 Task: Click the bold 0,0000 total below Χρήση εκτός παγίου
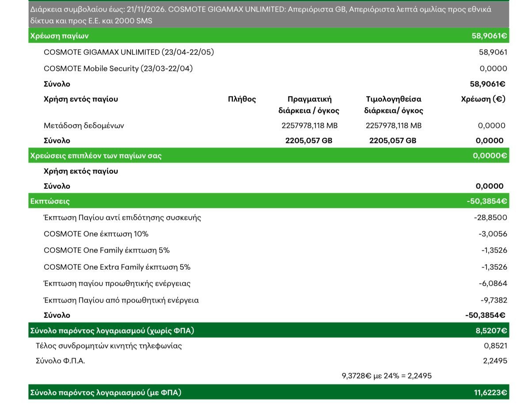(x=490, y=186)
